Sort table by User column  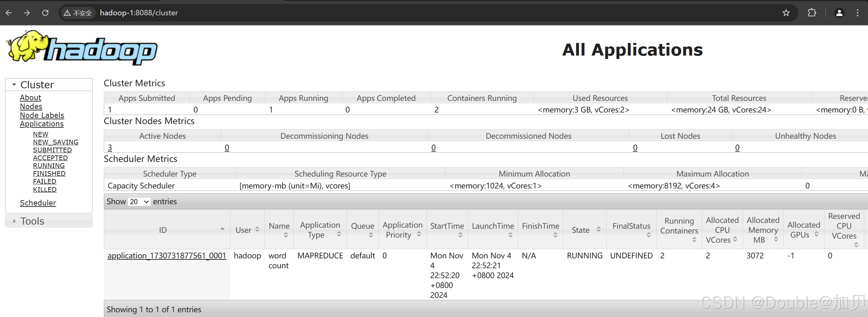coord(257,229)
